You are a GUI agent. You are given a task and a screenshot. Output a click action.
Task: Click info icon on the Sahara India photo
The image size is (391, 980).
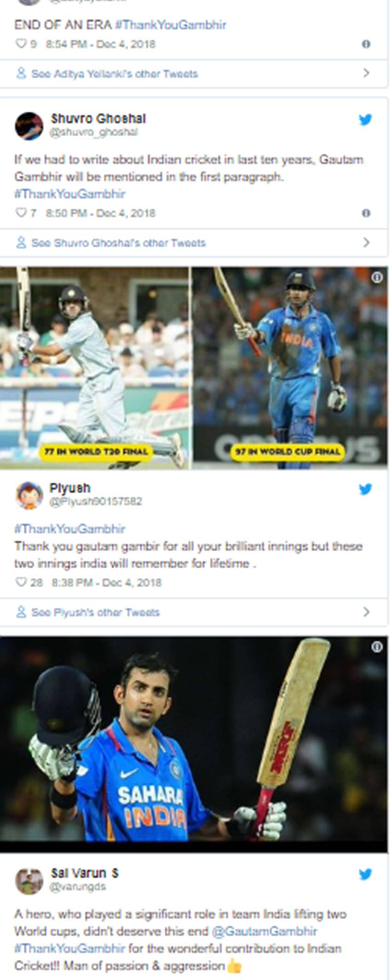(x=377, y=647)
